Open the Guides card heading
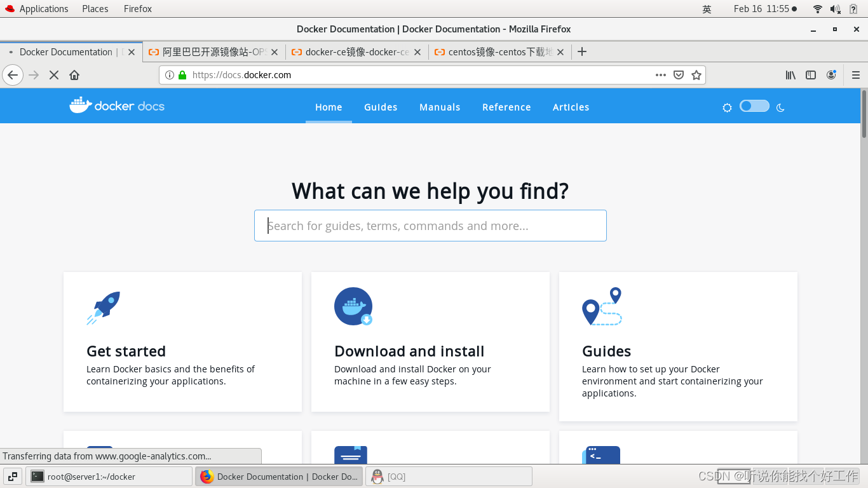868x488 pixels. [607, 351]
